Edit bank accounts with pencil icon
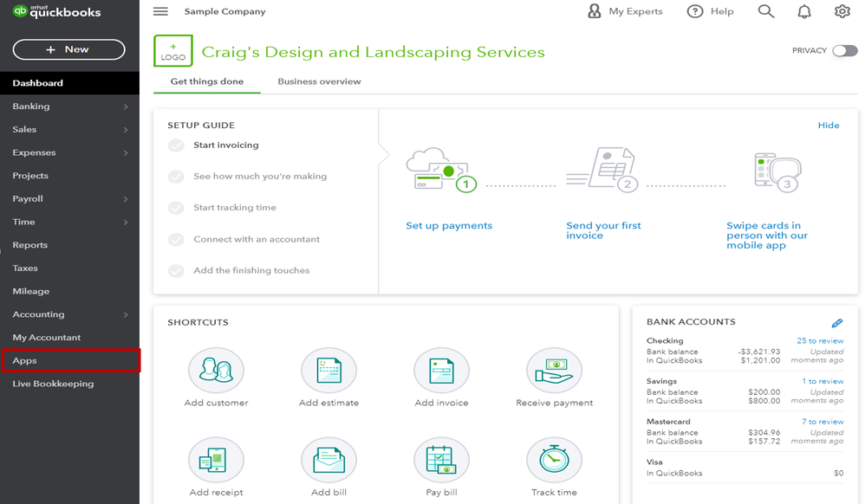This screenshot has height=504, width=865. point(837,323)
